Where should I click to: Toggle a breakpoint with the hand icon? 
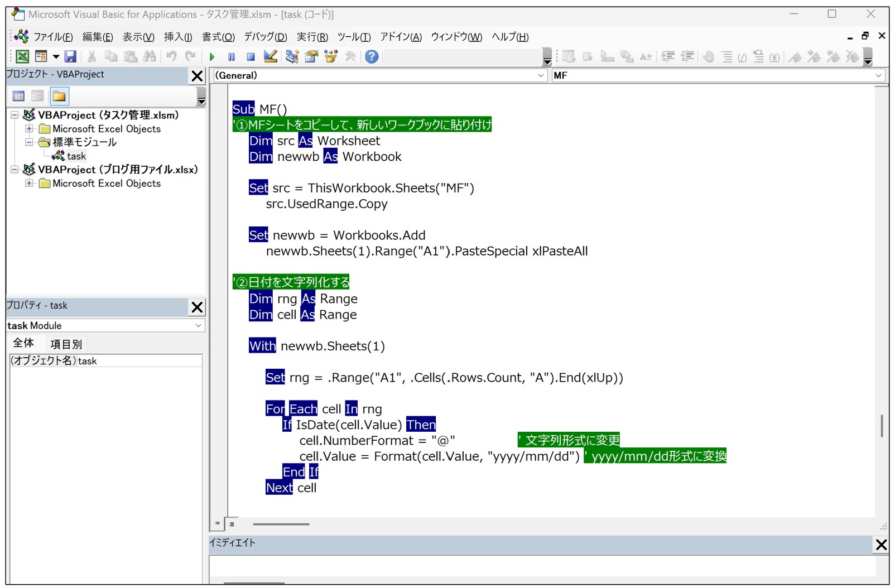click(x=709, y=56)
